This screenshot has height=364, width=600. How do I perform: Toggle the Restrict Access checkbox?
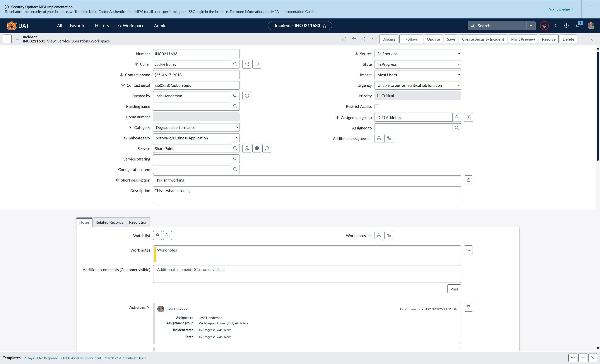click(x=377, y=107)
